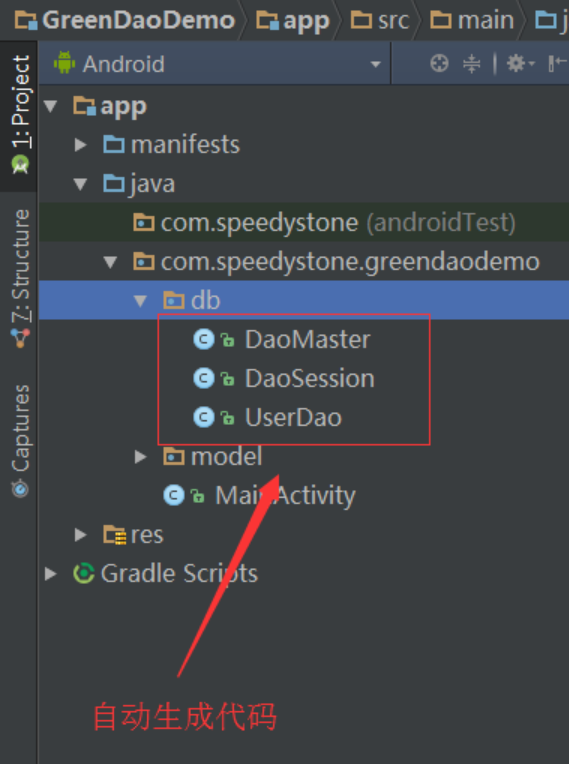Click the res folder icon
Screen dimensions: 569x764
coord(115,535)
